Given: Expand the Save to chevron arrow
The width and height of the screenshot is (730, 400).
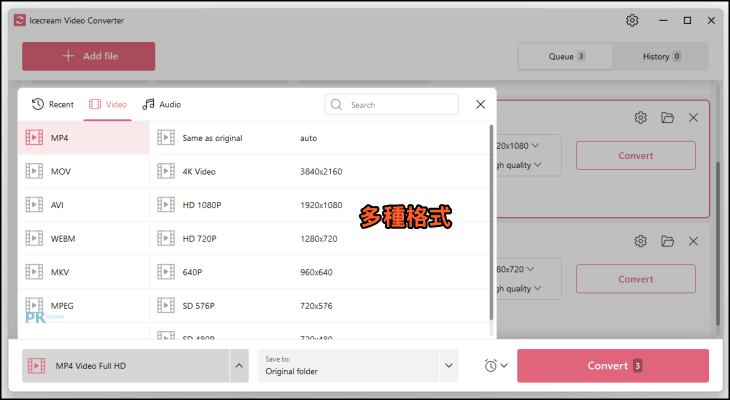Looking at the screenshot, I should click(x=449, y=366).
